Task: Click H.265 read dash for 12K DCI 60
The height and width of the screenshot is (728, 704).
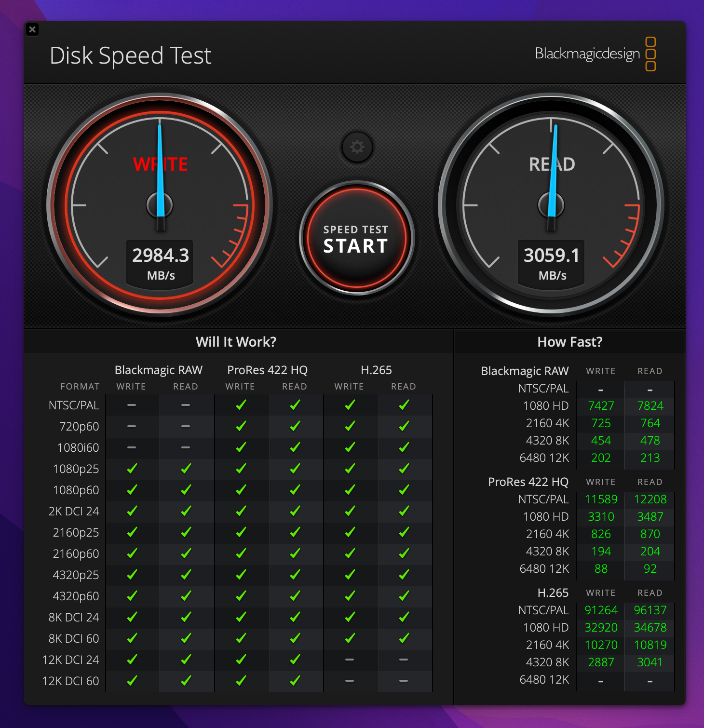Action: [x=404, y=681]
